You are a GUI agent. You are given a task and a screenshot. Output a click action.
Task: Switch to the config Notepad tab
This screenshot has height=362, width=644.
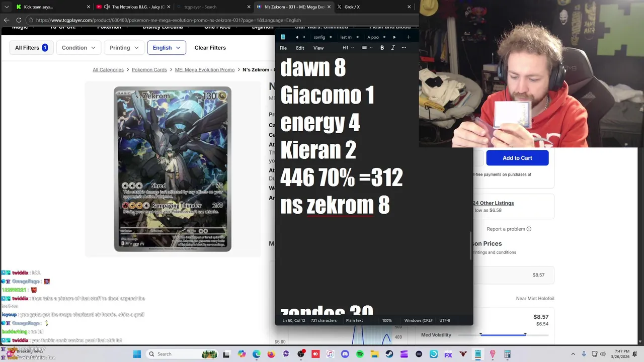pyautogui.click(x=322, y=37)
